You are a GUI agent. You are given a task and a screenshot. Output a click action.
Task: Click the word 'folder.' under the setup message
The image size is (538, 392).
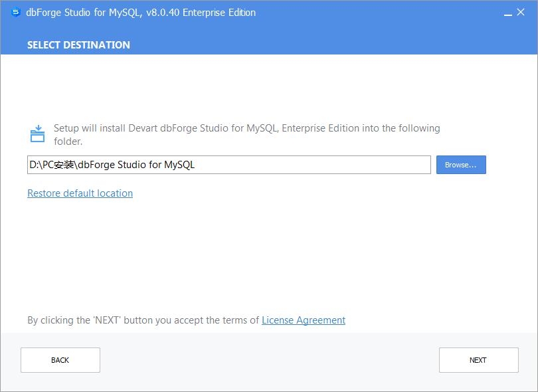point(68,142)
